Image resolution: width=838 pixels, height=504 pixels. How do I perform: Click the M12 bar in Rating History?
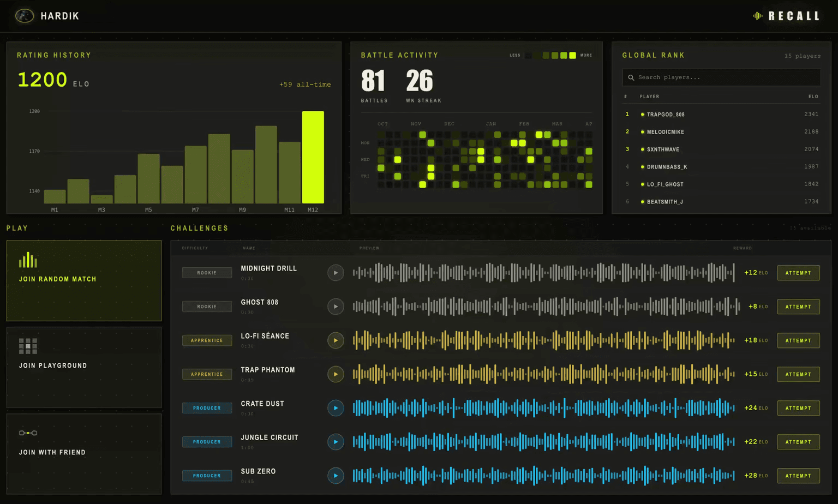click(x=313, y=157)
